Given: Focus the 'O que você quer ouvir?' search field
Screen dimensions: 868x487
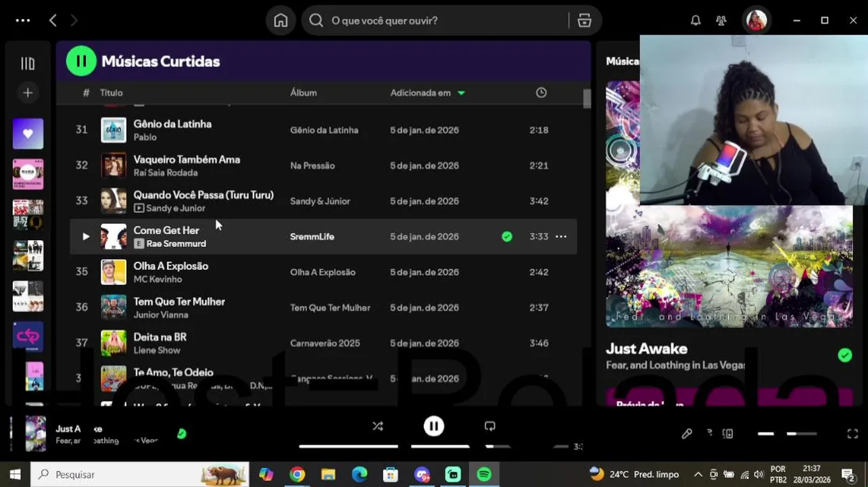Looking at the screenshot, I should [438, 20].
